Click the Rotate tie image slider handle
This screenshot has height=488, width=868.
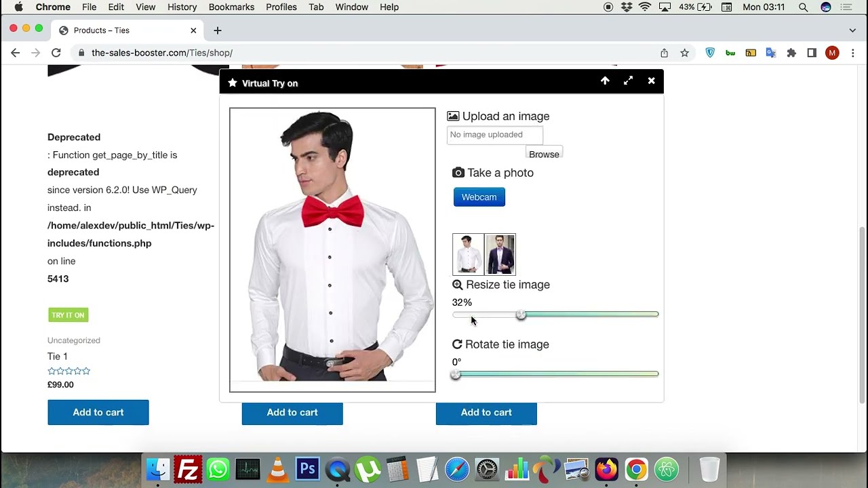pos(456,374)
